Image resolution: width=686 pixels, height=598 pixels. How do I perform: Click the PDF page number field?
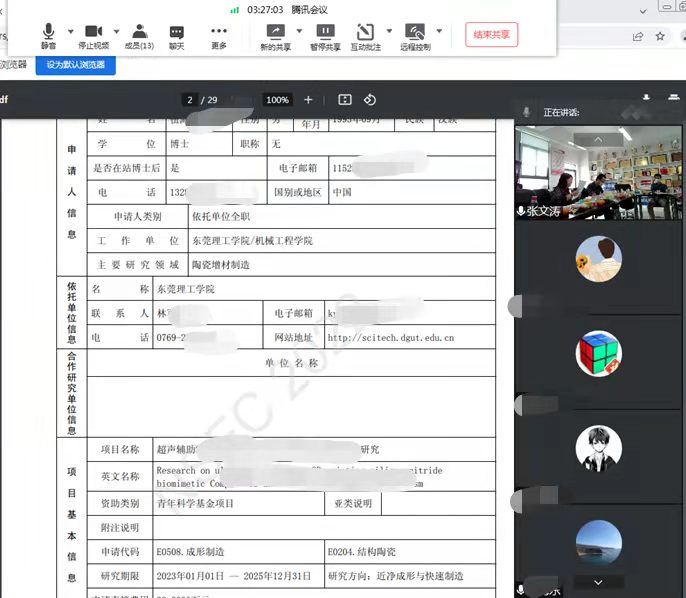pos(190,100)
